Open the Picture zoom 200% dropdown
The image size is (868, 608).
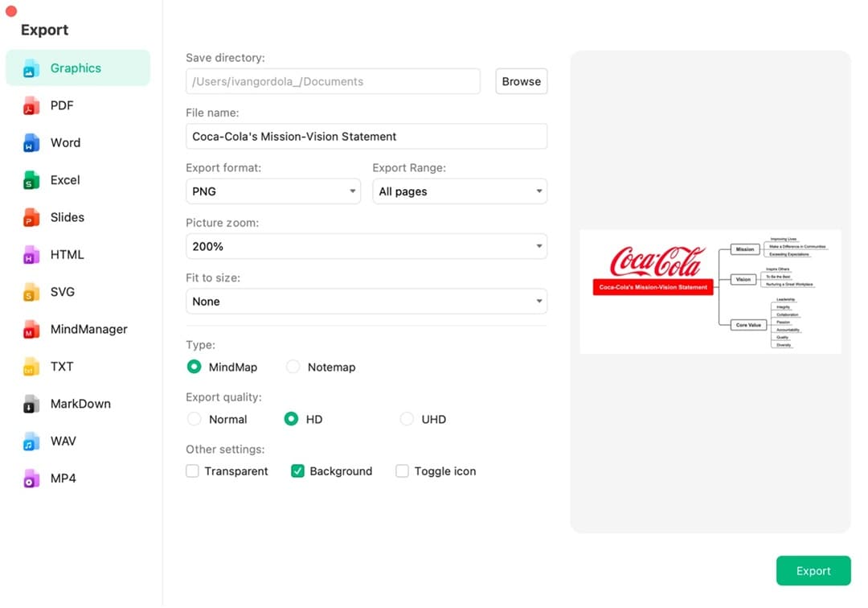point(366,246)
